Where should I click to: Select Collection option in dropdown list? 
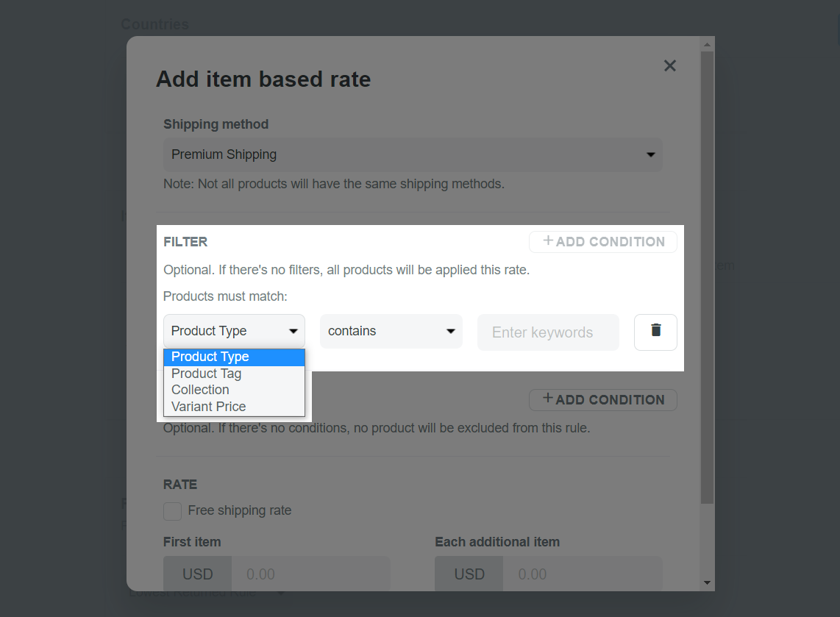click(234, 390)
